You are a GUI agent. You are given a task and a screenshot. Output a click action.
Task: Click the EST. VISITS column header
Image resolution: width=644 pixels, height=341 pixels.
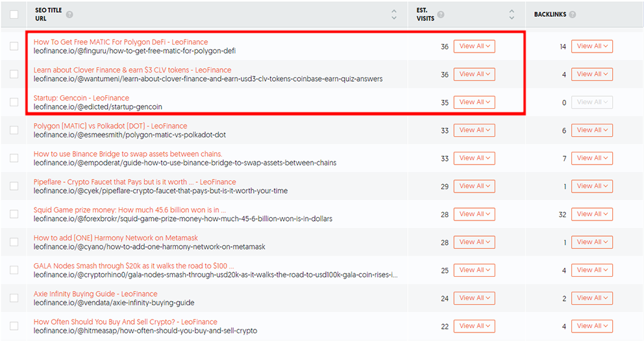pyautogui.click(x=425, y=14)
